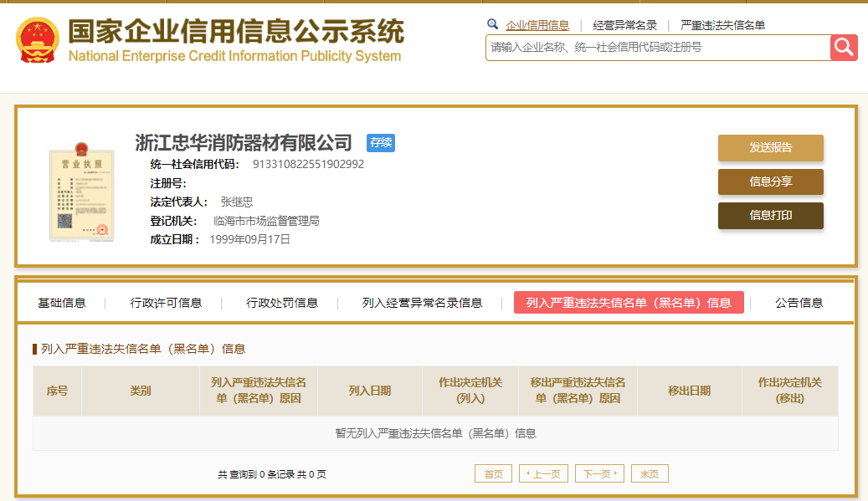Click the founding date 1999年09月17日
868x501 pixels.
(x=249, y=239)
